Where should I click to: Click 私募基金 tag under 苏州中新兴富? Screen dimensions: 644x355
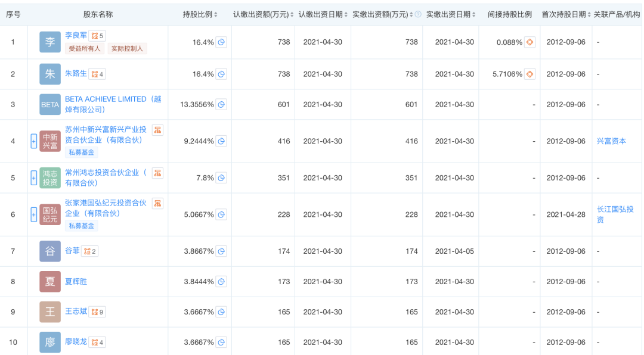(x=81, y=152)
